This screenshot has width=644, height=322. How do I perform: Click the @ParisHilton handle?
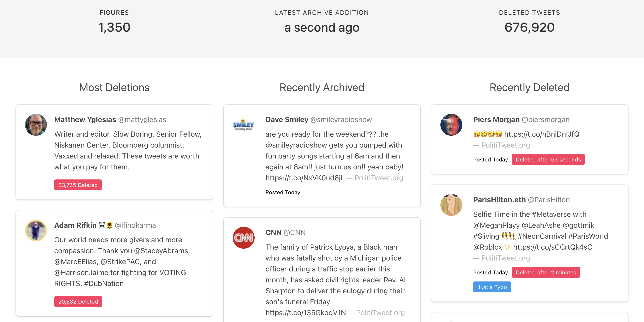[x=549, y=199]
